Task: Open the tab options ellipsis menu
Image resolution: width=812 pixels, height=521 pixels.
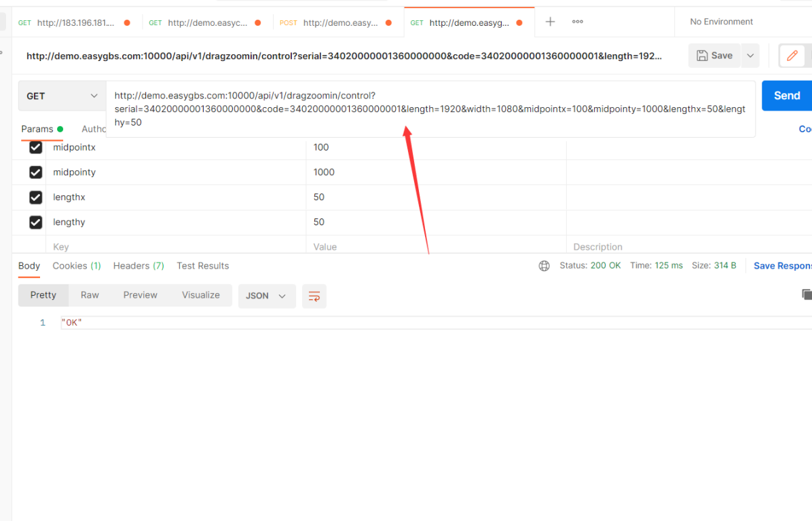Action: click(x=577, y=22)
